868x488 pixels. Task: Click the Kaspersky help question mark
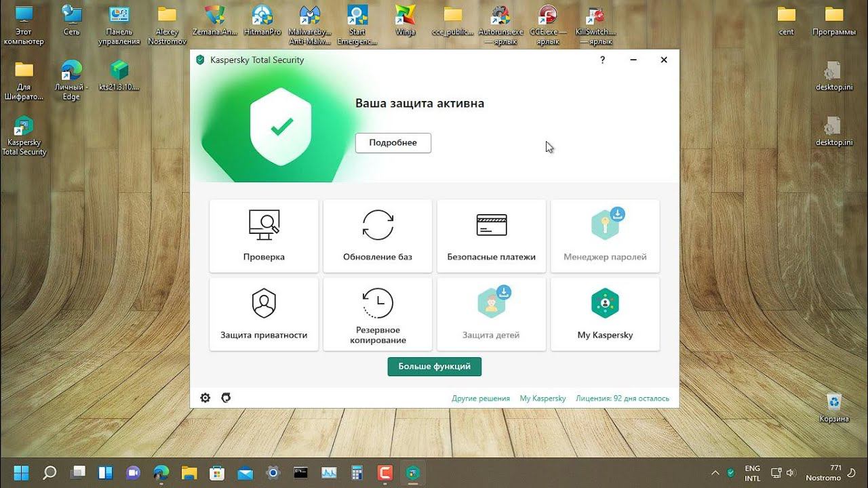pyautogui.click(x=602, y=60)
